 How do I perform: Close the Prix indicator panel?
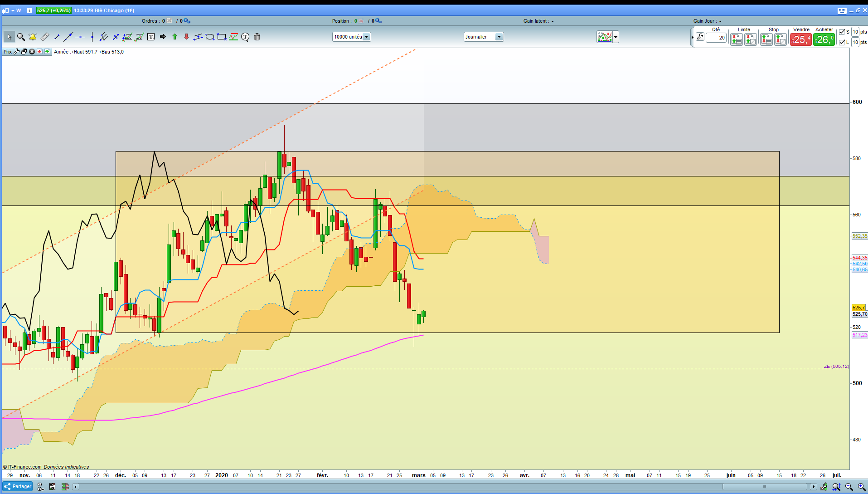pyautogui.click(x=32, y=52)
